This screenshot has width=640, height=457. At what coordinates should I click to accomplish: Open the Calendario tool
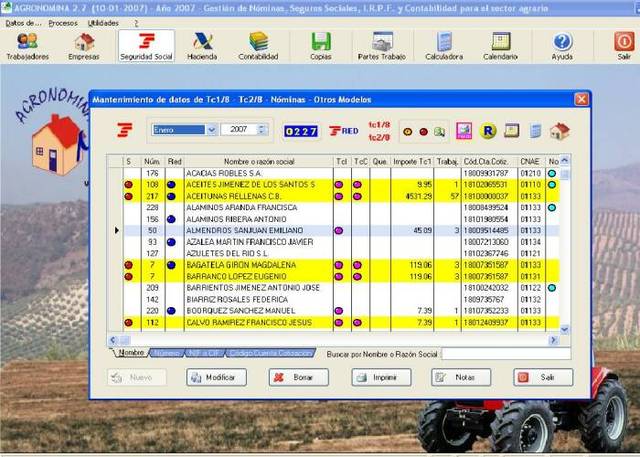click(500, 47)
